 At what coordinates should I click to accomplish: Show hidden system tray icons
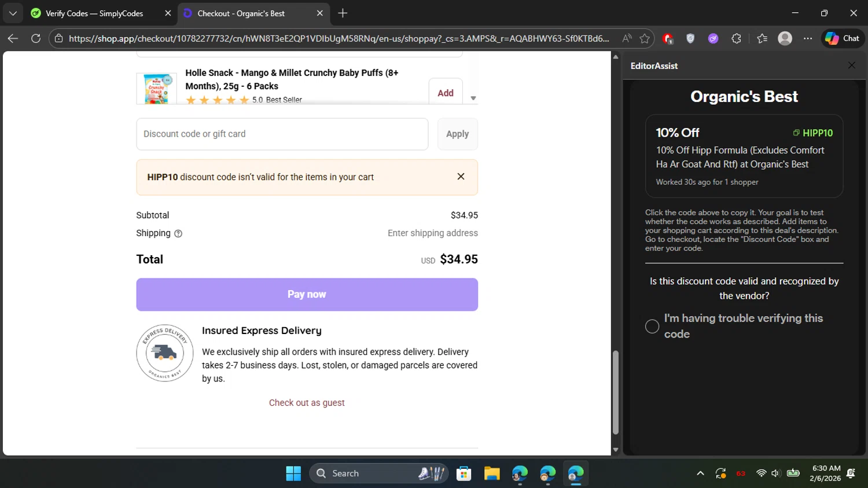tap(700, 474)
